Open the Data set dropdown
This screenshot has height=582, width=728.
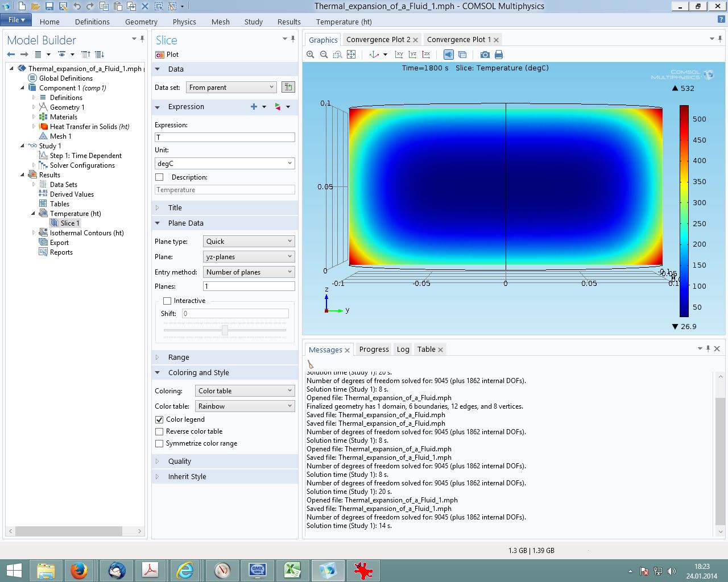(x=231, y=87)
